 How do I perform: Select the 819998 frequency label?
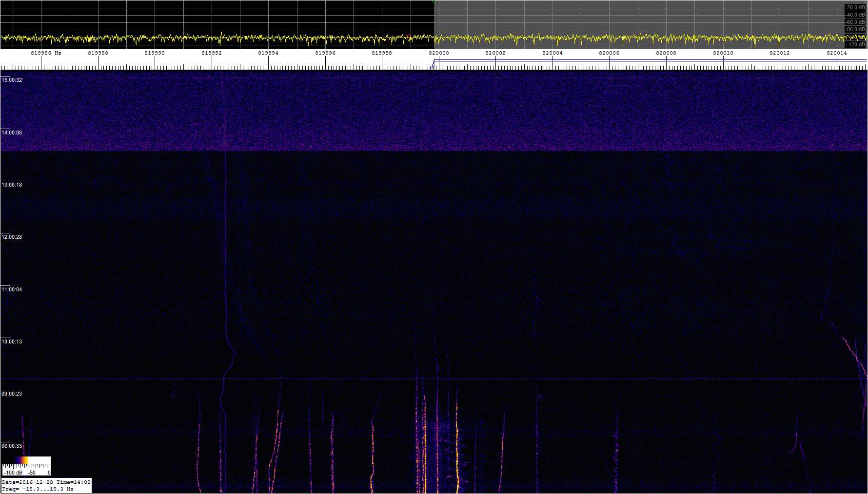tap(382, 53)
